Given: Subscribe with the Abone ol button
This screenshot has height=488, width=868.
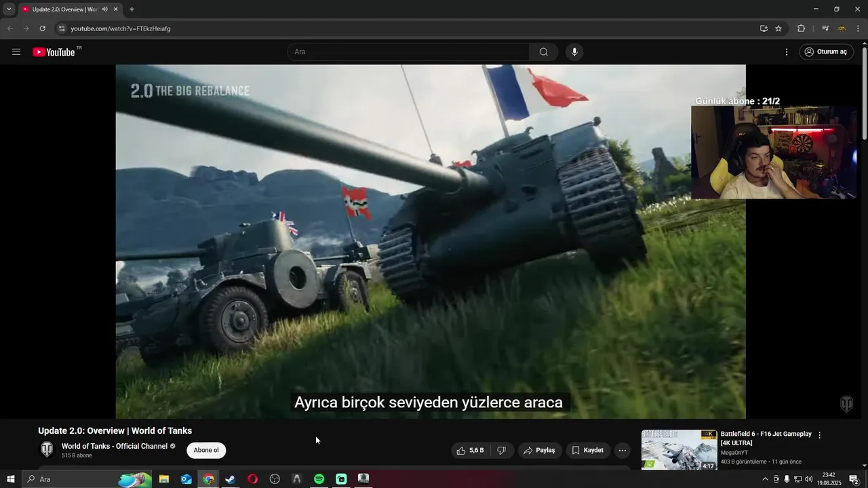Looking at the screenshot, I should click(x=206, y=451).
